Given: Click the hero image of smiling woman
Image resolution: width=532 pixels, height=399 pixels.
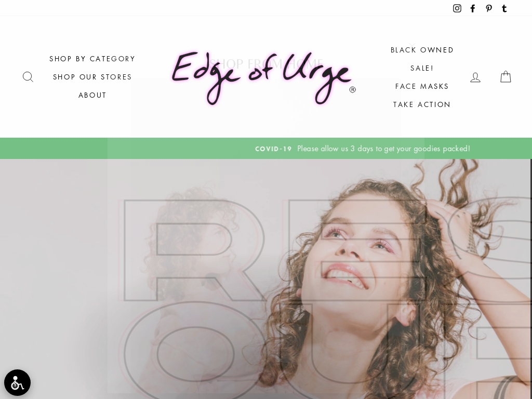Looking at the screenshot, I should click(266, 279).
